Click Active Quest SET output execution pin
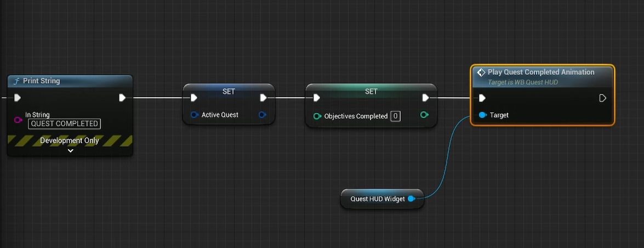The image size is (644, 248). coord(264,98)
